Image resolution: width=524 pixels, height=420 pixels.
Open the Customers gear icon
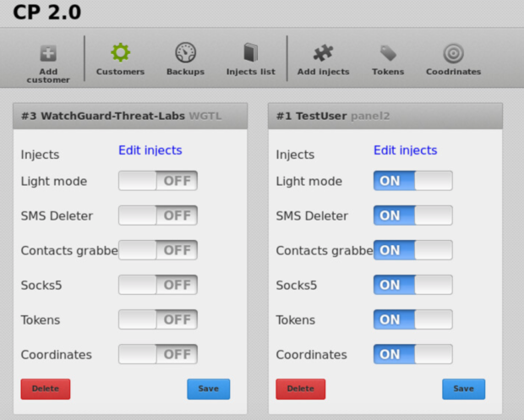pos(120,52)
